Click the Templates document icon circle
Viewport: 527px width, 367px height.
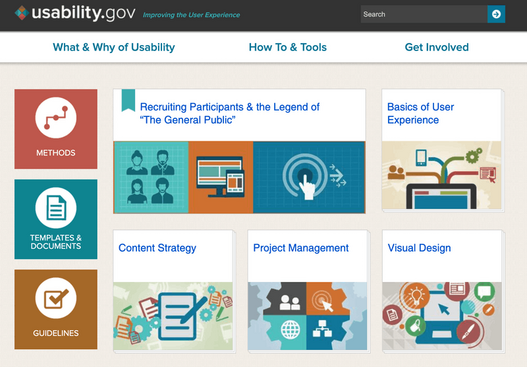pos(56,208)
